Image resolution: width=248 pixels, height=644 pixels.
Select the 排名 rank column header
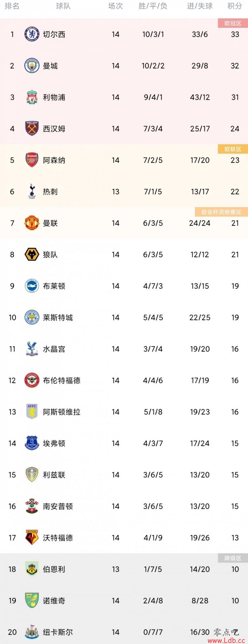pyautogui.click(x=12, y=6)
